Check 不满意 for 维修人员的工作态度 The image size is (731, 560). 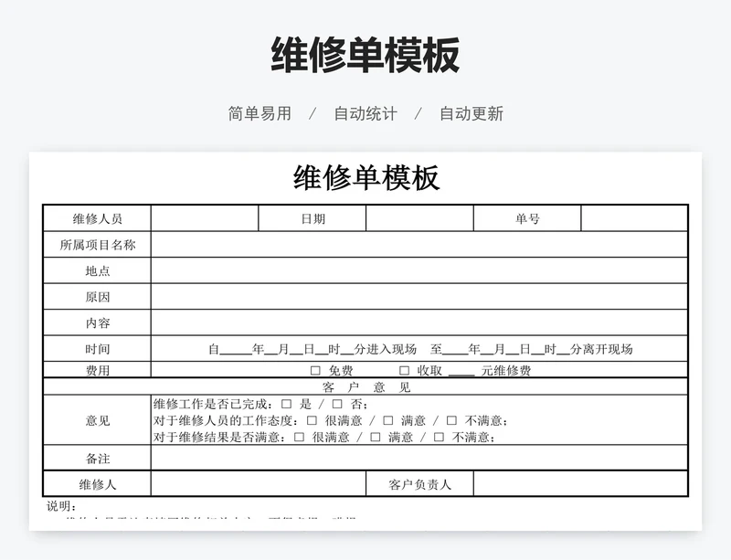pyautogui.click(x=451, y=420)
